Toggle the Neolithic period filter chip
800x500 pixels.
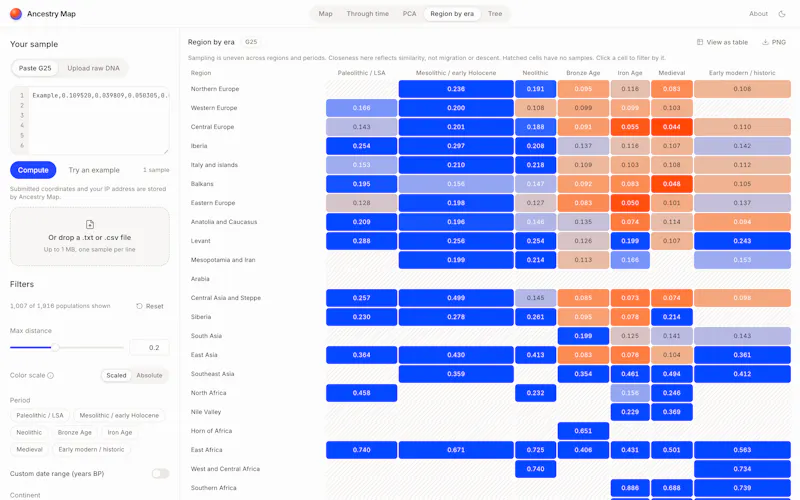[x=29, y=432]
